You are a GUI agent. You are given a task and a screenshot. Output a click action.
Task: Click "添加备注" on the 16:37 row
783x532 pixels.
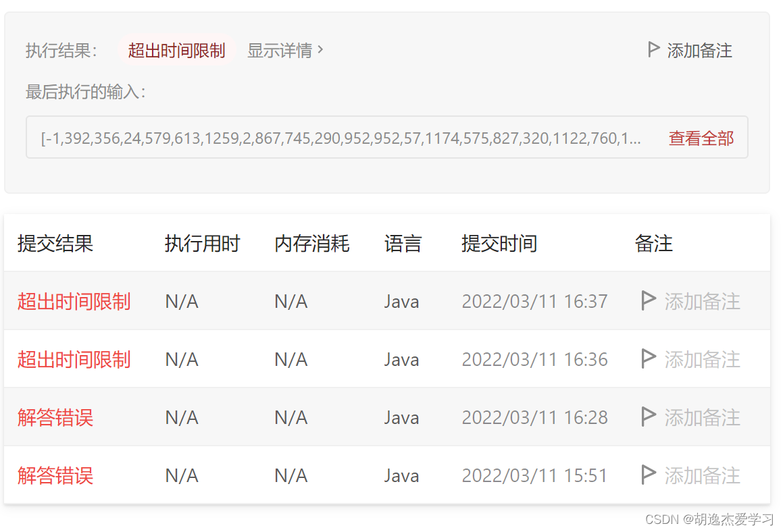click(x=701, y=301)
